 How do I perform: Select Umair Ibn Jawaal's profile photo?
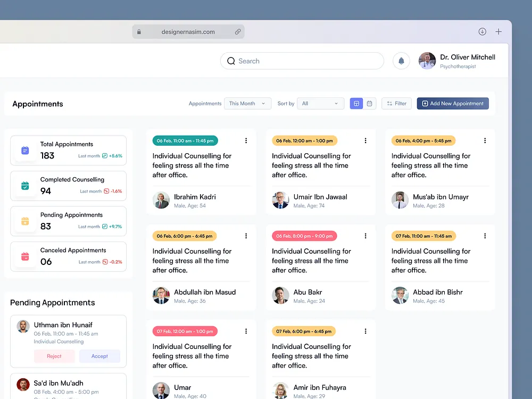(280, 200)
